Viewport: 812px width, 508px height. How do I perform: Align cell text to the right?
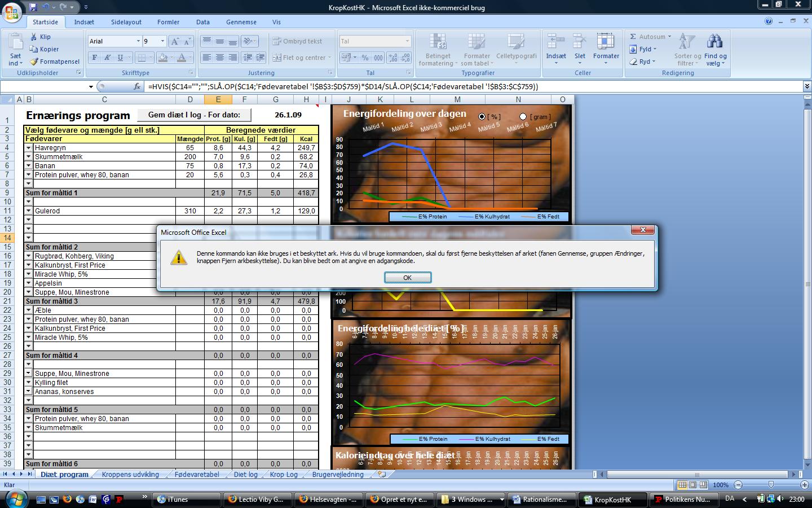click(x=232, y=58)
